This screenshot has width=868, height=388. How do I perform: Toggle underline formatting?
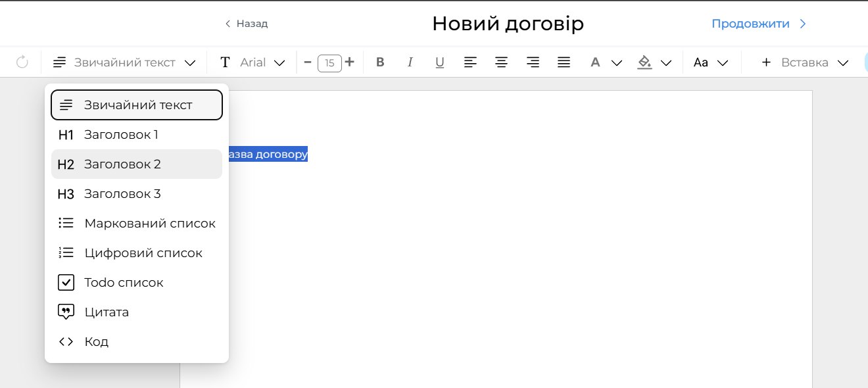coord(440,62)
